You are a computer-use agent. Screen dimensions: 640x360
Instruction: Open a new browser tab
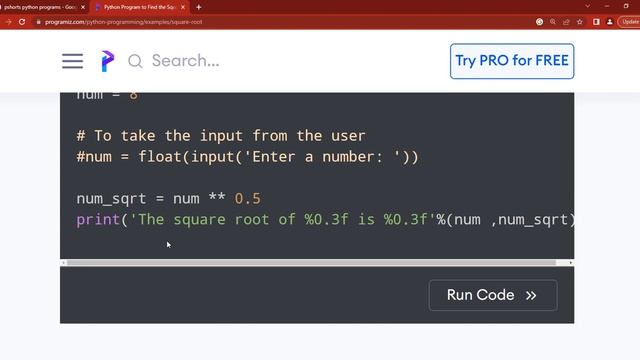199,7
